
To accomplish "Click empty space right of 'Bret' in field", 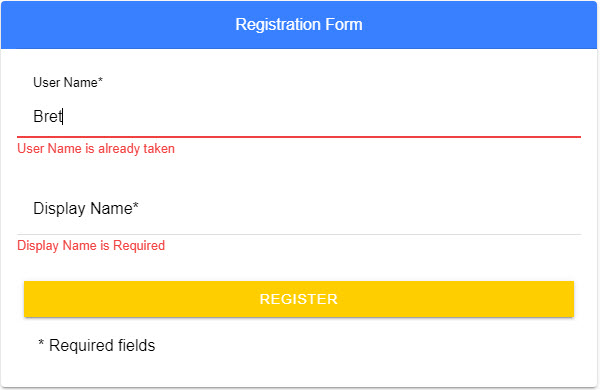I will click(x=321, y=116).
